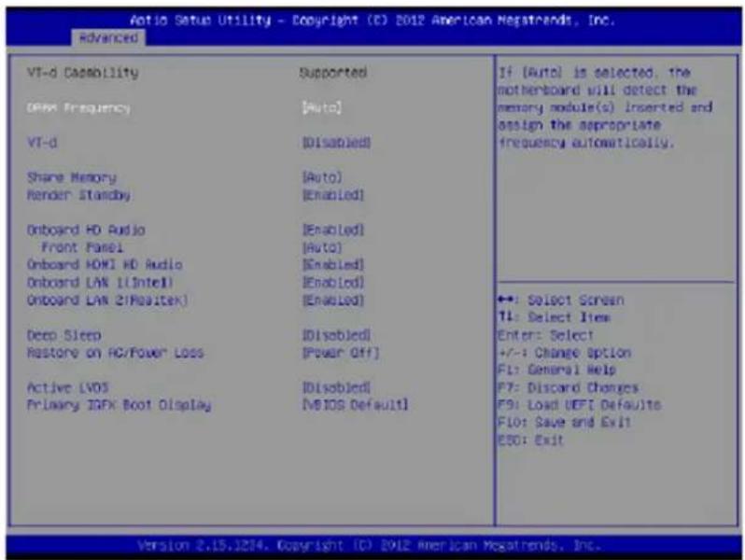Change the VBIOS Default value
This screenshot has height=560, width=745.
coord(356,405)
